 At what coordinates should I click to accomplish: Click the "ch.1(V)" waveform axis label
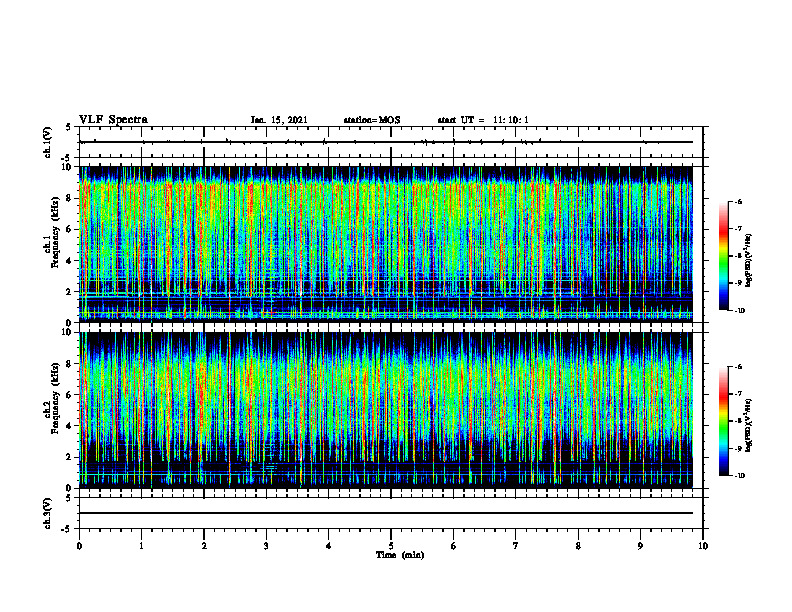pyautogui.click(x=48, y=142)
